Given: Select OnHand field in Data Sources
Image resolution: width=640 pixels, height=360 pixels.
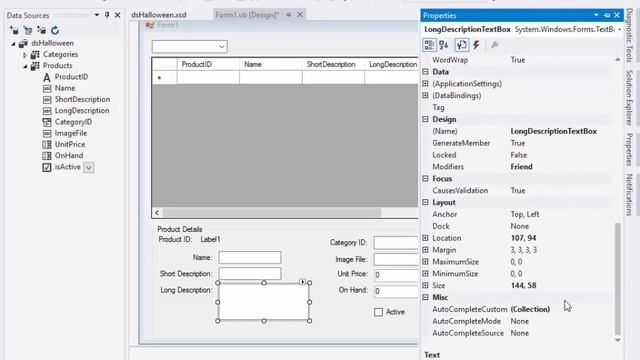Looking at the screenshot, I should pos(69,156).
